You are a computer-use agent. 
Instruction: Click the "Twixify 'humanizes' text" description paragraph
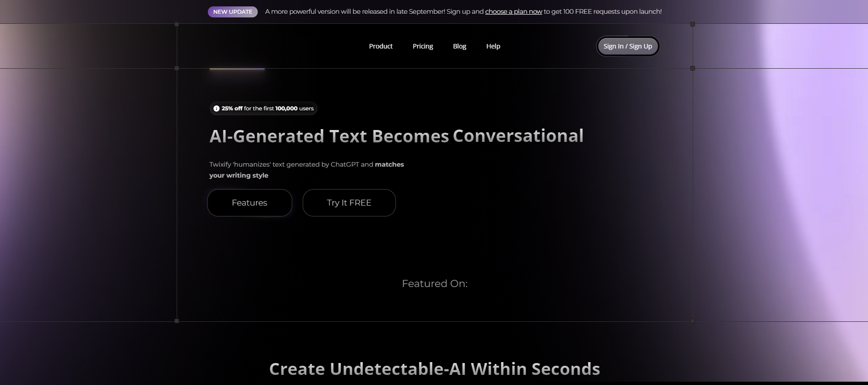pos(307,170)
